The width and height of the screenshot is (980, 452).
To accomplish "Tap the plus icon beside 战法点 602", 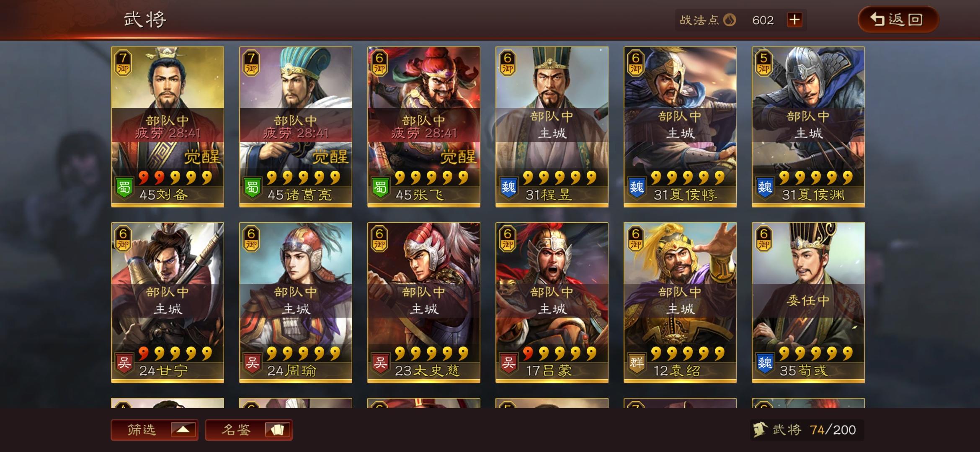I will [x=794, y=20].
